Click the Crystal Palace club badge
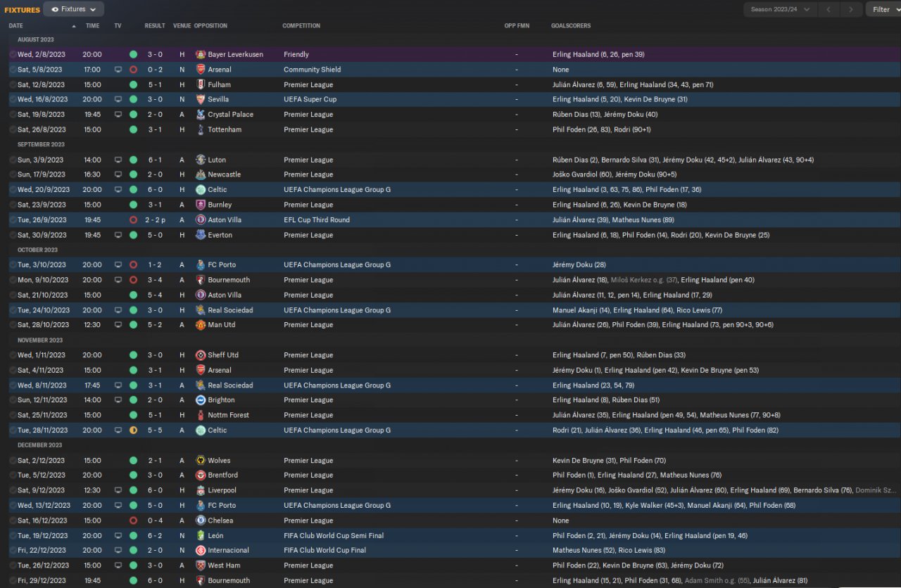Image resolution: width=901 pixels, height=588 pixels. pos(201,115)
